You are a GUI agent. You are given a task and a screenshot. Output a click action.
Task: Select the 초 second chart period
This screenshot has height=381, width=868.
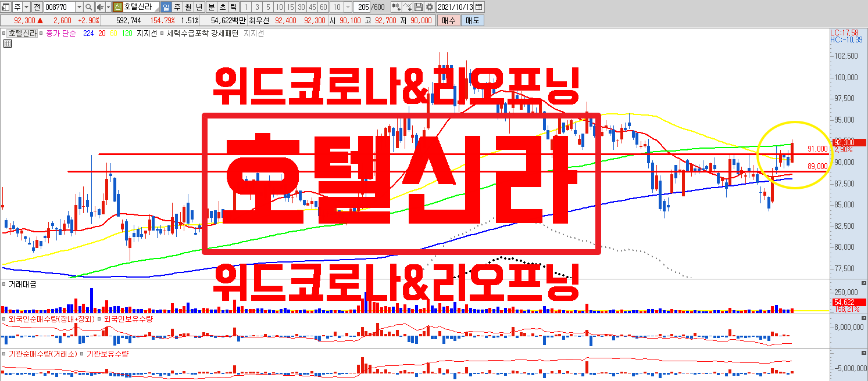(222, 7)
